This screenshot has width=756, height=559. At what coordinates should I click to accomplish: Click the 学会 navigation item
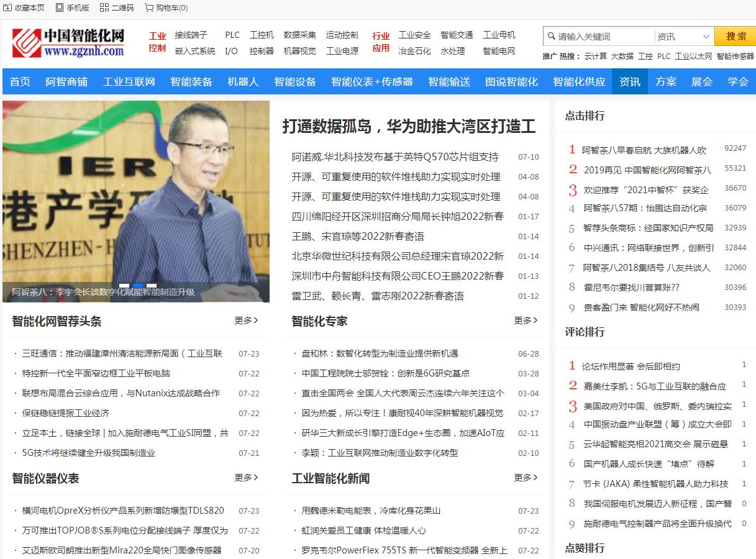(738, 81)
